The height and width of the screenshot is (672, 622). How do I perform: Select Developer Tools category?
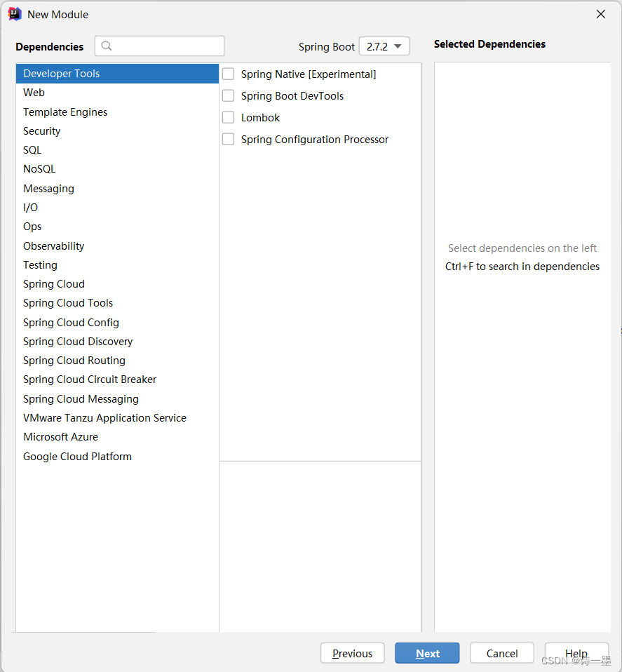117,74
